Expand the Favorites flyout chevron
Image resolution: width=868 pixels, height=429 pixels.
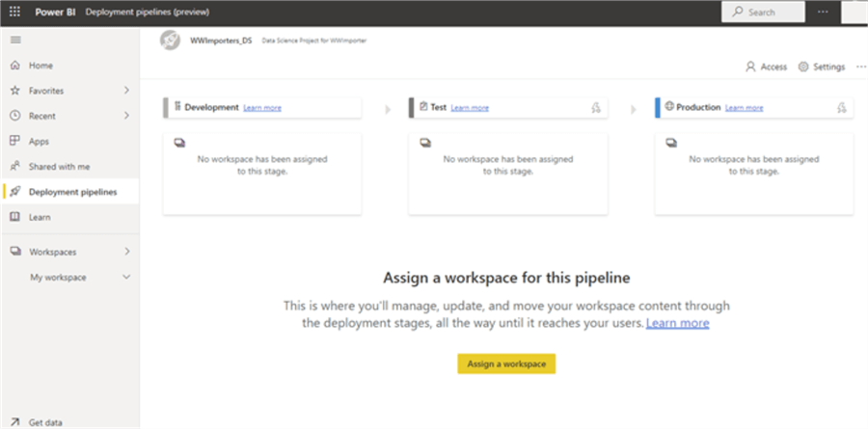click(x=127, y=91)
